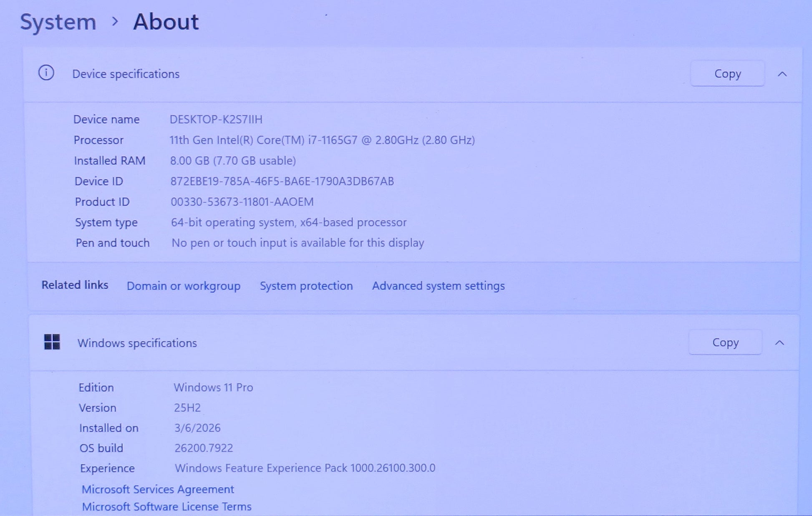Copy the device specifications
Image resolution: width=812 pixels, height=516 pixels.
tap(727, 74)
